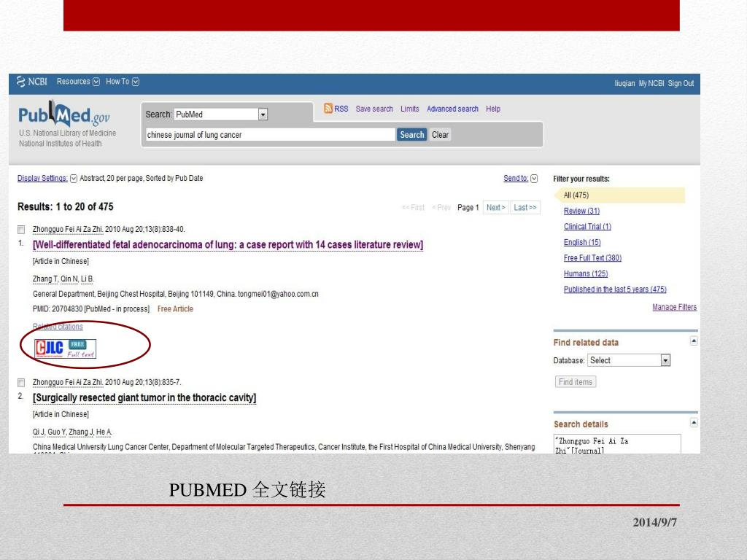Click author Qin N

click(x=69, y=279)
